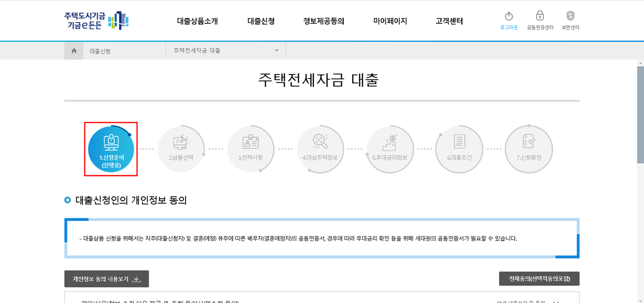Viewport: 644px width, 303px height.
Task: Open the 공동인증센터 lock icon
Action: pyautogui.click(x=540, y=16)
